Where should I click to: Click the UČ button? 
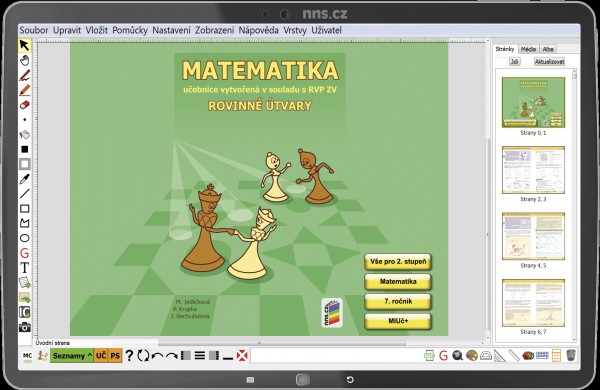click(101, 356)
